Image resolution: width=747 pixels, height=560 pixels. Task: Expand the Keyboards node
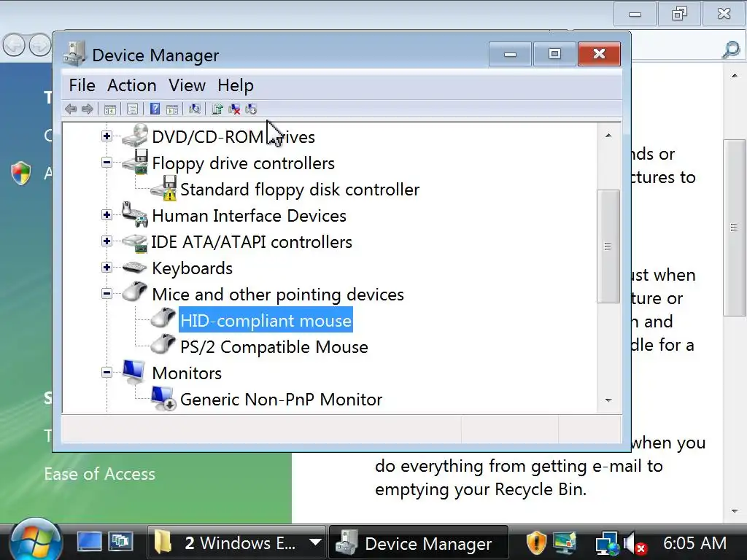[107, 267]
